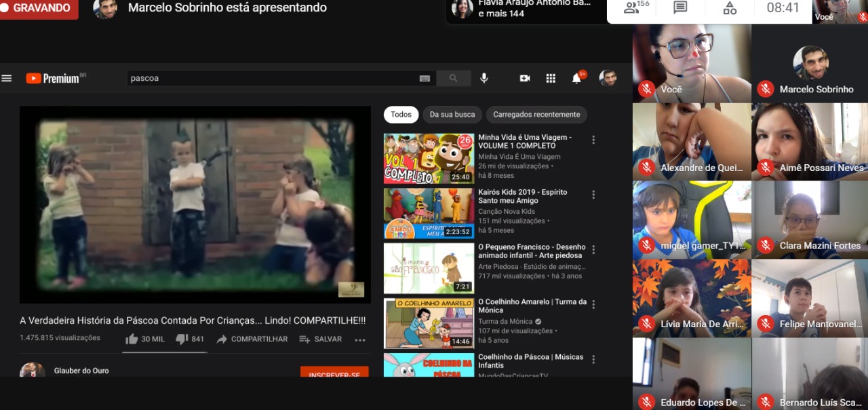Click the presenter avatar beside Marcelo Sobrinho name
This screenshot has height=410, width=868.
[104, 8]
